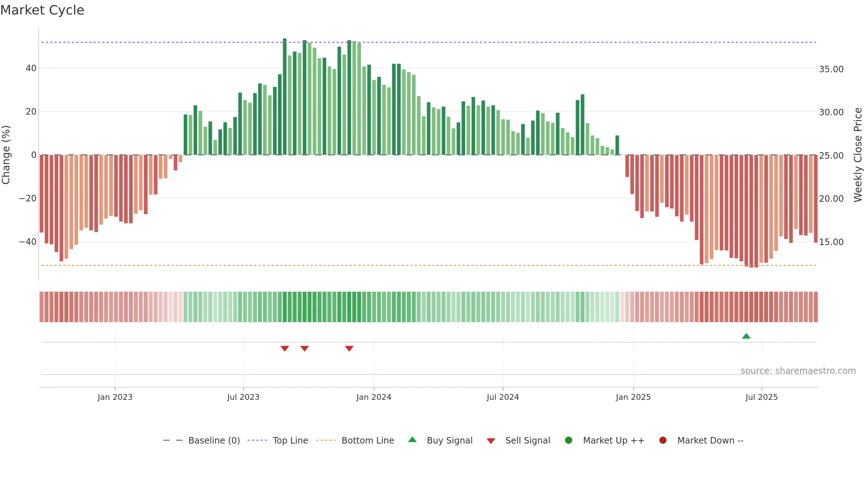
Task: Click the Jul 2023 x-axis label
Action: point(243,397)
